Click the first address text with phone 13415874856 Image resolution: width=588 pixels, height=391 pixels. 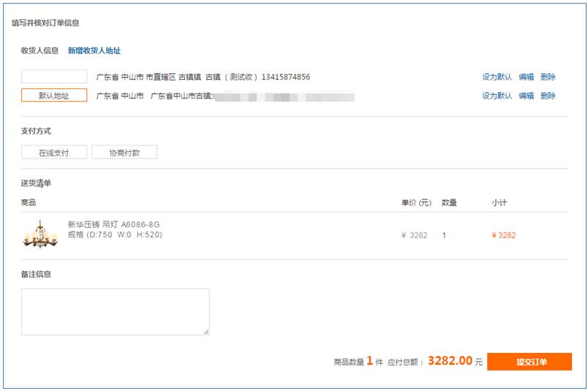click(x=203, y=77)
